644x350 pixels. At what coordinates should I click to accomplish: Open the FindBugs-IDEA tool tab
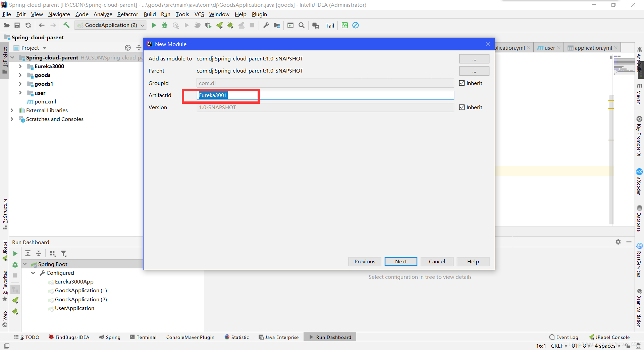coord(69,337)
